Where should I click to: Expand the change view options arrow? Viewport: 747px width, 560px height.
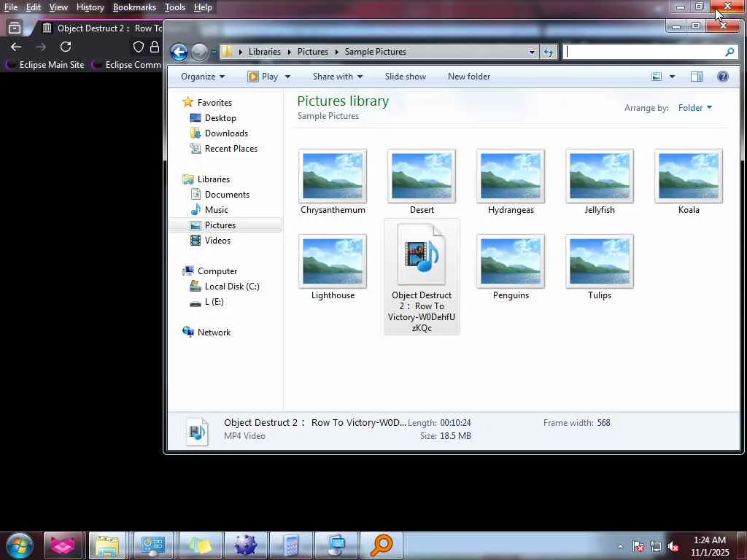(x=672, y=77)
